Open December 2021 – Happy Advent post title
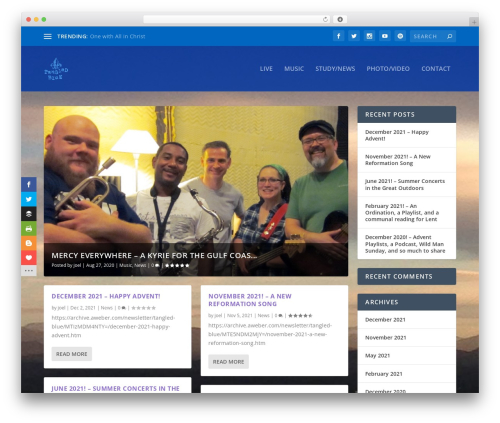The width and height of the screenshot is (500, 423). click(x=106, y=296)
